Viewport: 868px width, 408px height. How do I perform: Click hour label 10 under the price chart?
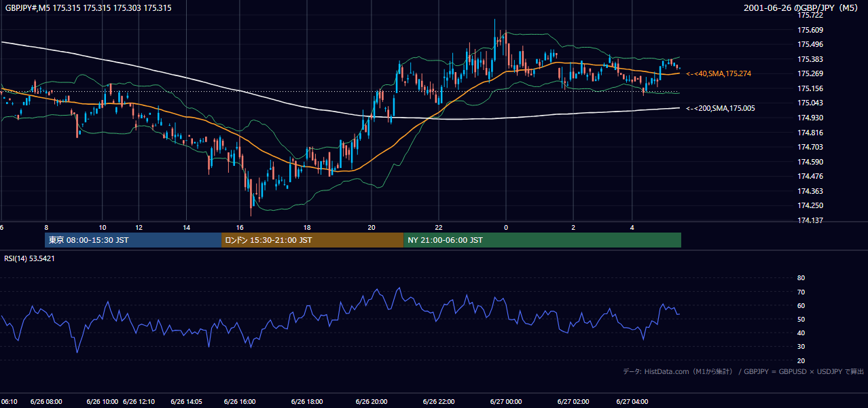tap(102, 227)
